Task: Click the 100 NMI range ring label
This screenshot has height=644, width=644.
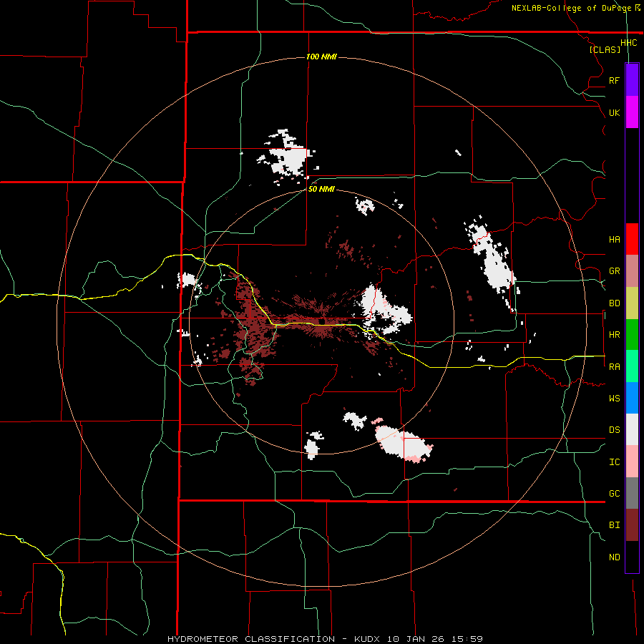Action: click(321, 57)
